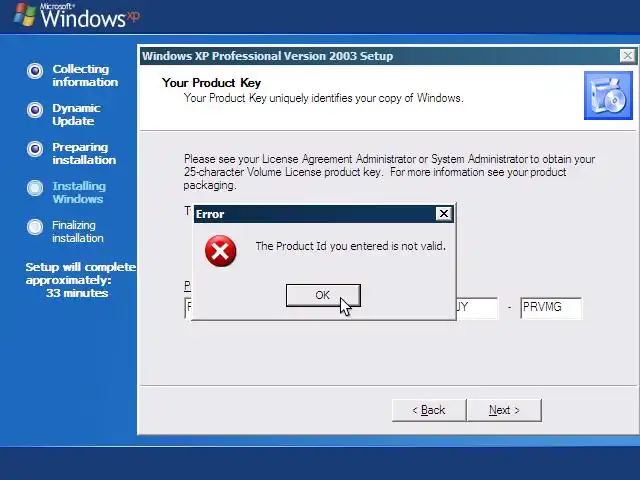640x480 pixels.
Task: Click the "Collecting information" step label
Action: (85, 75)
